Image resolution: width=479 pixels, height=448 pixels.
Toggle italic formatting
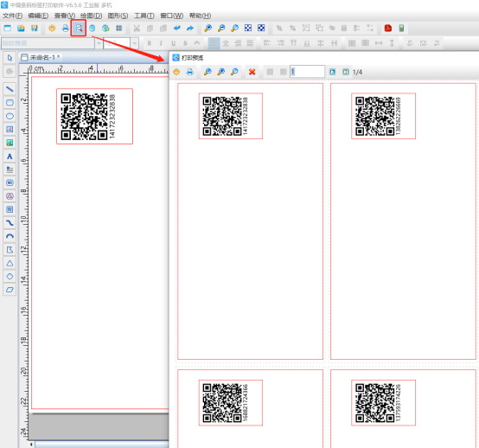161,43
